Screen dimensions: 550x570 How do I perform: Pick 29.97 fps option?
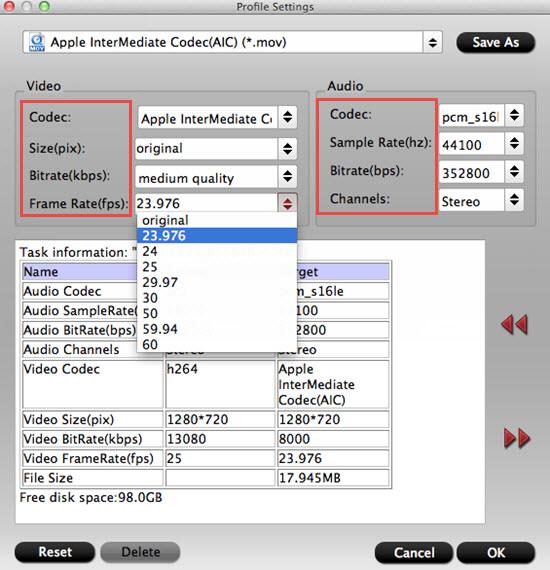217,282
